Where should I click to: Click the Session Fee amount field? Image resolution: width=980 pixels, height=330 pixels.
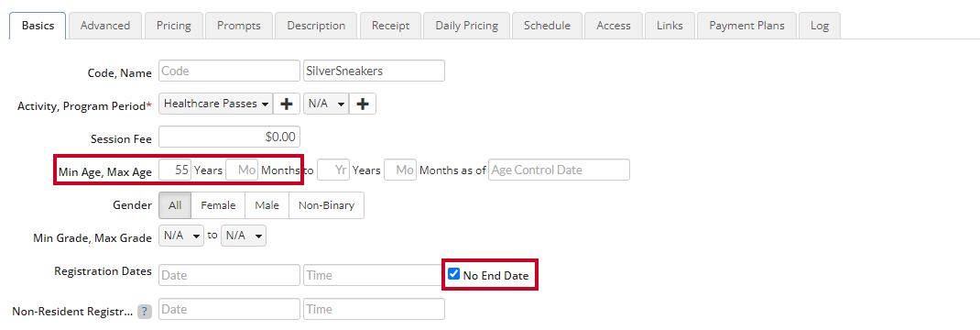pos(229,137)
